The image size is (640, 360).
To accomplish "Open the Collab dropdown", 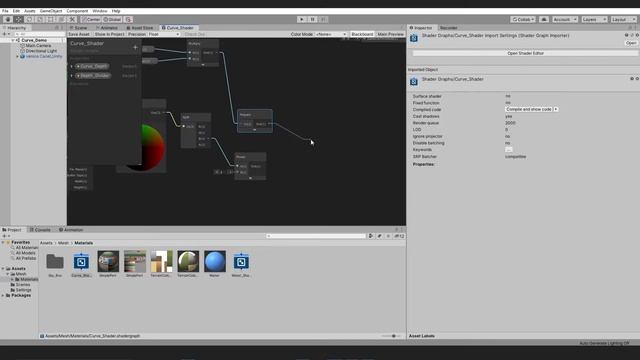I will tap(523, 19).
